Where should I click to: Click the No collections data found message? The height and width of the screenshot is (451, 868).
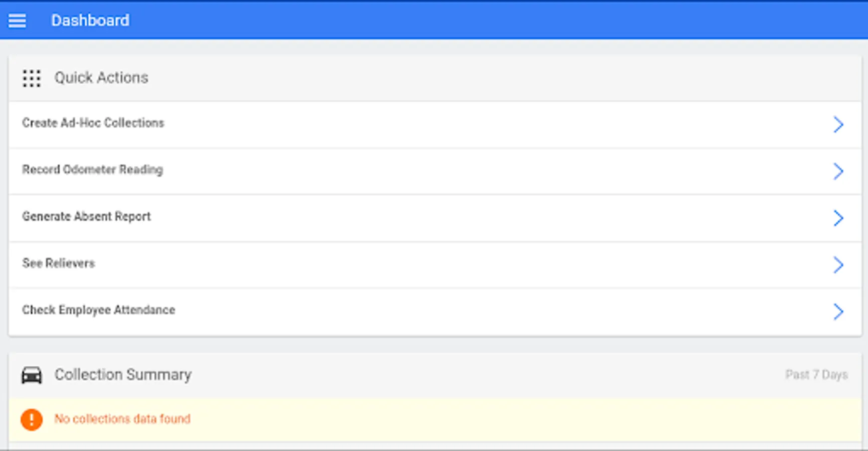(122, 419)
